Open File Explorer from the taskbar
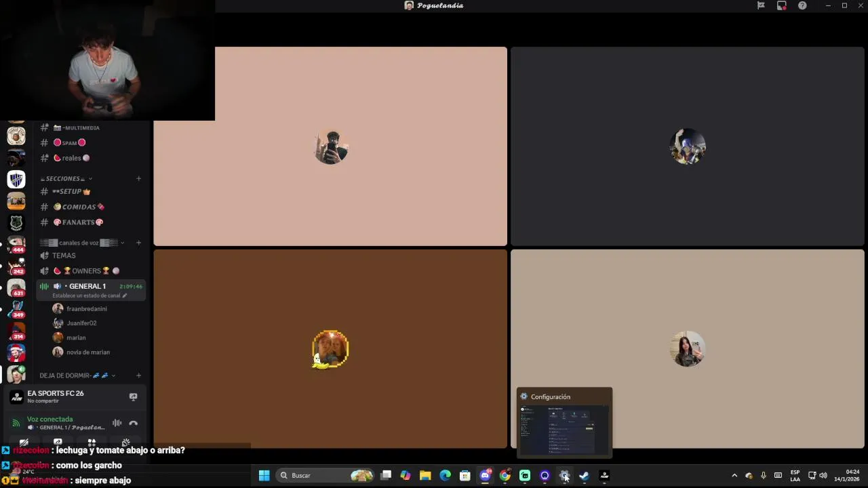Image resolution: width=868 pixels, height=488 pixels. [x=425, y=475]
